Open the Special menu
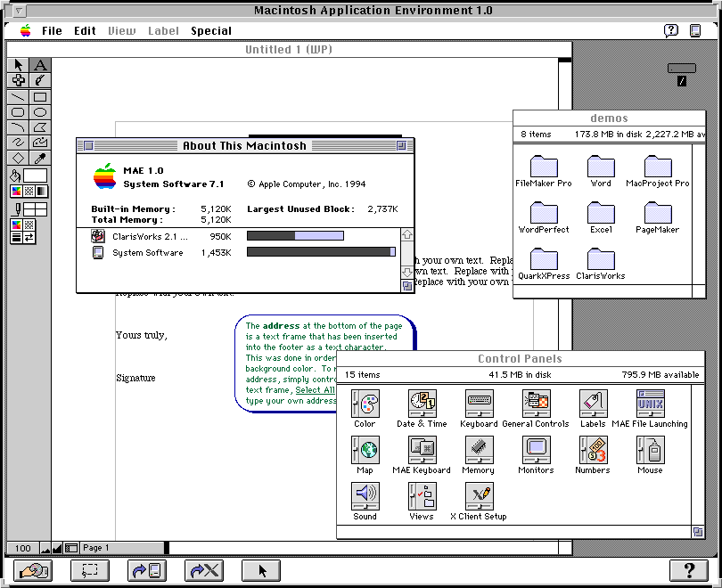Image resolution: width=722 pixels, height=588 pixels. [x=211, y=31]
